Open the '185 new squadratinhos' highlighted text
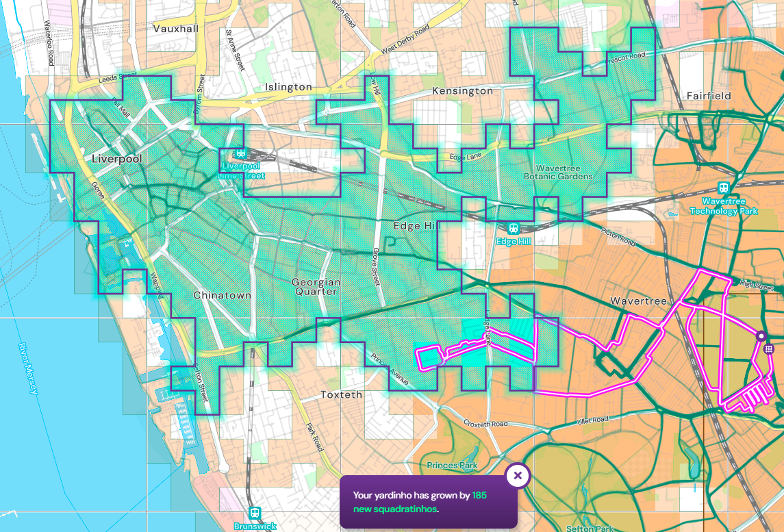Image resolution: width=784 pixels, height=532 pixels. click(x=420, y=502)
